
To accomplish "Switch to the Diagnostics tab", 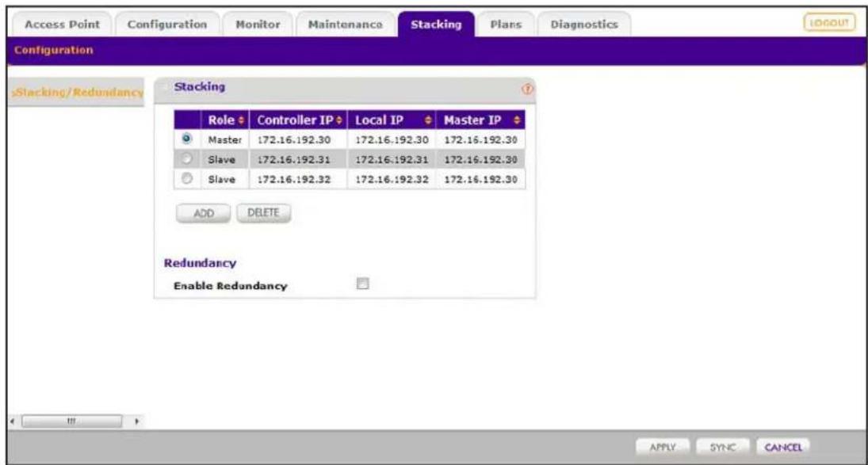I will pyautogui.click(x=584, y=25).
